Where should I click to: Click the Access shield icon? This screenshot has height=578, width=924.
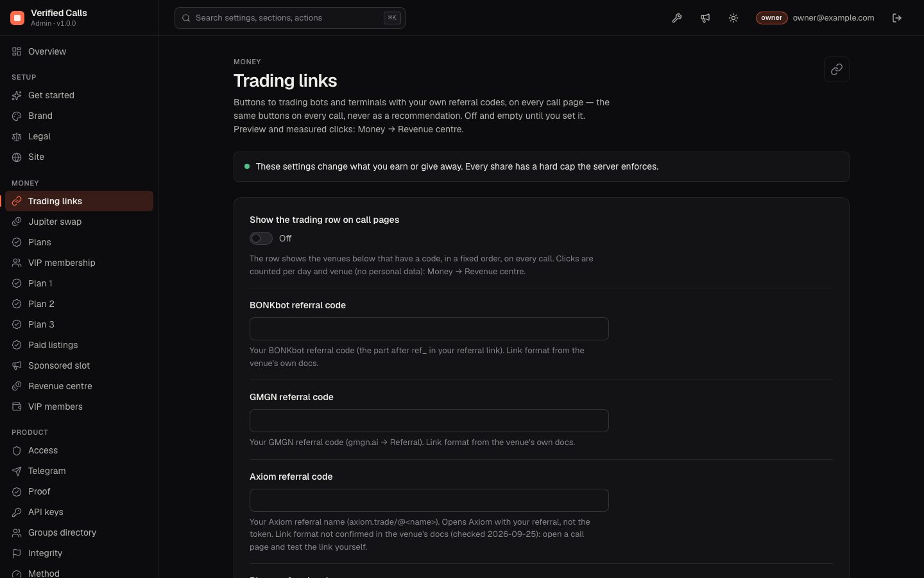click(17, 450)
